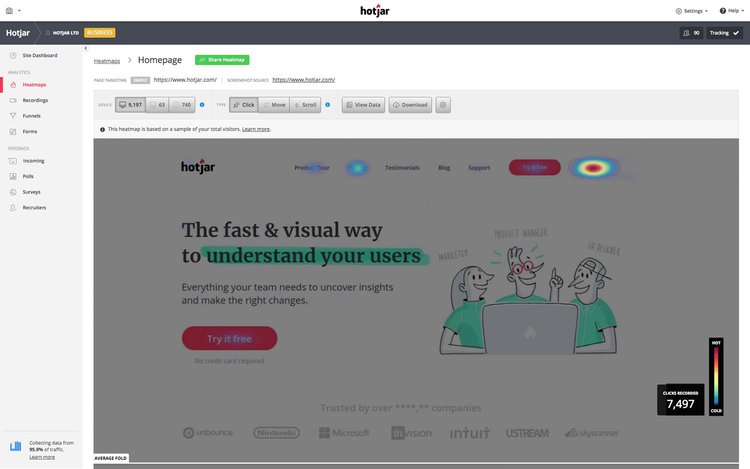Click the hot-cold color scale legend
The image size is (750, 469).
coord(716,377)
